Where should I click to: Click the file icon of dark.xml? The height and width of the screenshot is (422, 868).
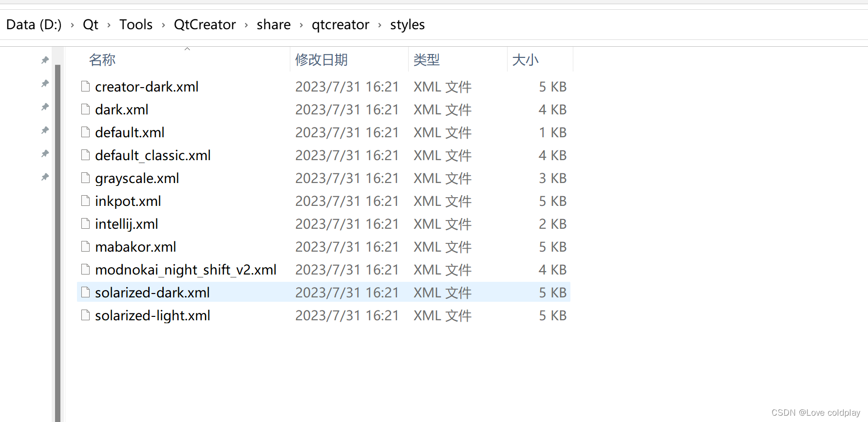pyautogui.click(x=85, y=110)
